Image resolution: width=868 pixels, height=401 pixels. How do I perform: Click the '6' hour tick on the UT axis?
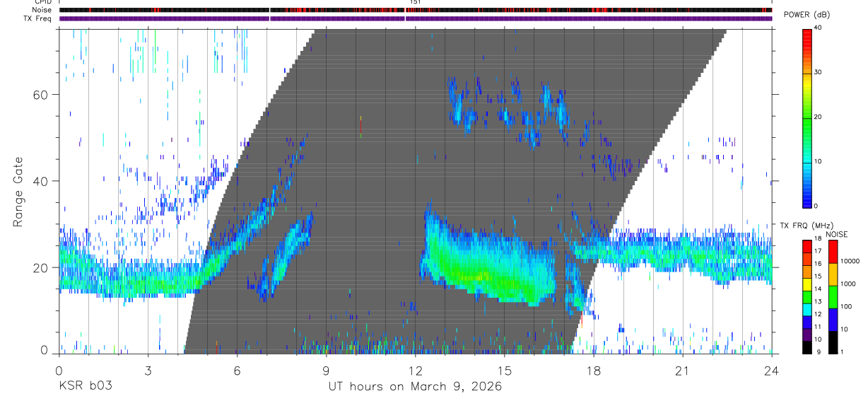(237, 371)
